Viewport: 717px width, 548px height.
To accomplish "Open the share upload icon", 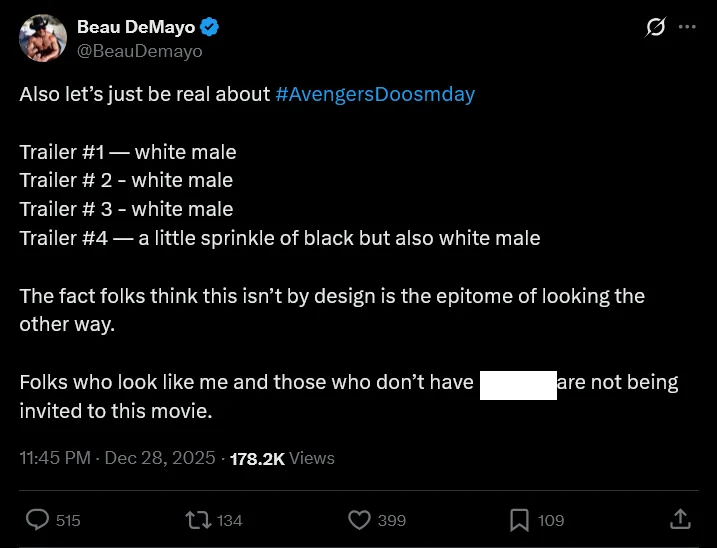I will (x=680, y=519).
